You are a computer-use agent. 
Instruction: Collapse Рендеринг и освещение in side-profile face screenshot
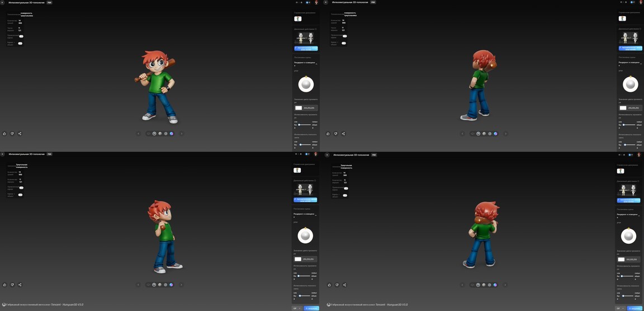tap(316, 216)
